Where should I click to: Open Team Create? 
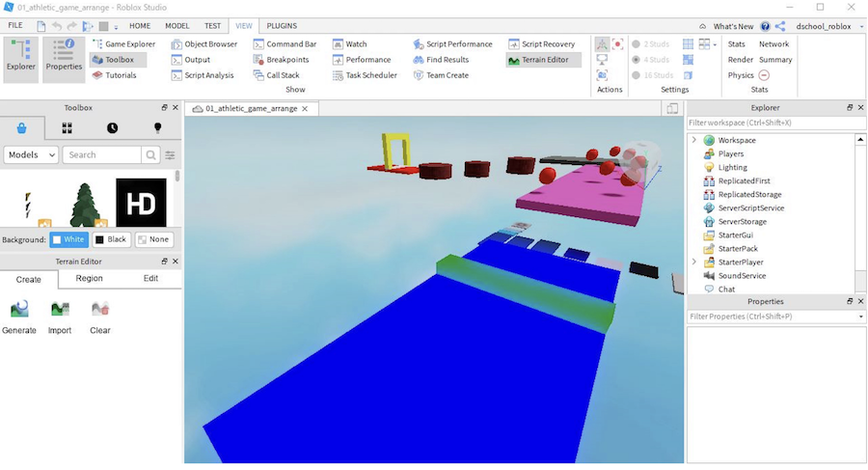(441, 75)
